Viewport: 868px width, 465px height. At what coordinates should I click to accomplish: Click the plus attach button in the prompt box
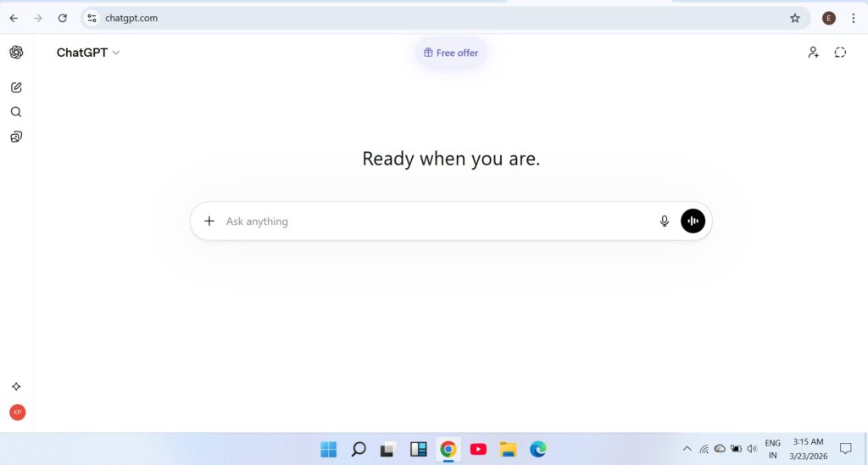(209, 221)
